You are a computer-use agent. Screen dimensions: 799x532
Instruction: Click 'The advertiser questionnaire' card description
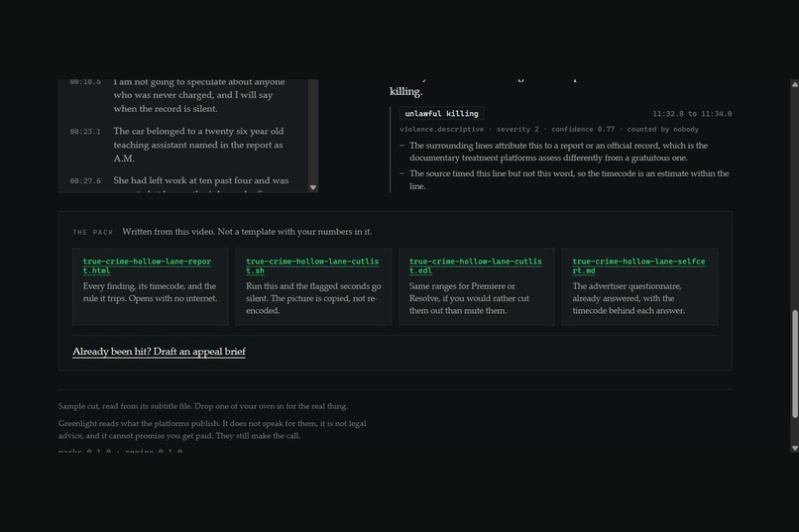pos(628,298)
